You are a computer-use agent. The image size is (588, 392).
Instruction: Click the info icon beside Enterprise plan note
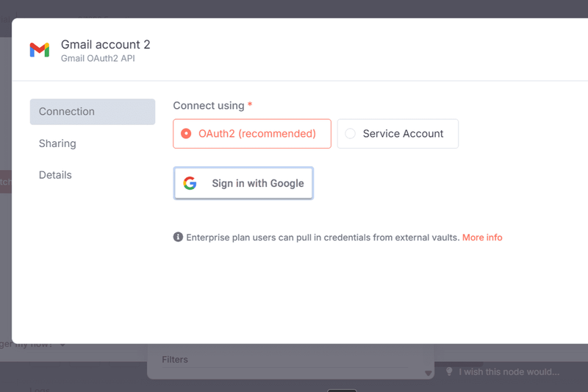(x=178, y=237)
